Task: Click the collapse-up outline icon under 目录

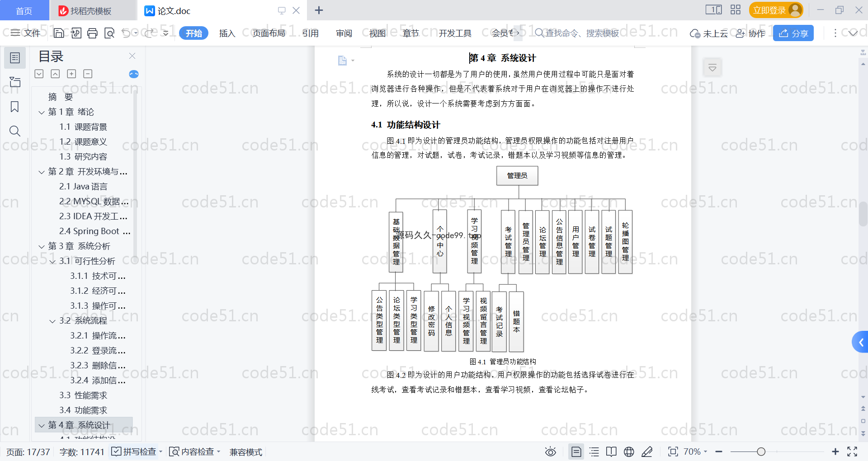Action: click(x=55, y=74)
